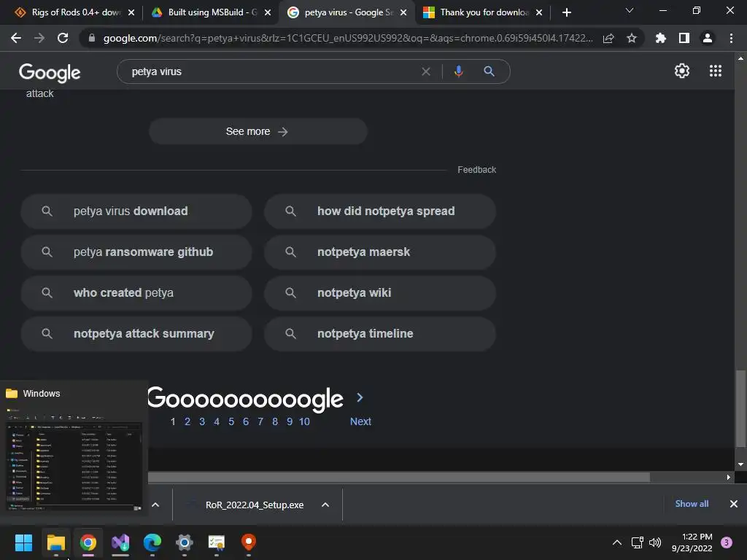Search notpetya attack summary suggestion
The image size is (747, 560).
click(x=136, y=334)
